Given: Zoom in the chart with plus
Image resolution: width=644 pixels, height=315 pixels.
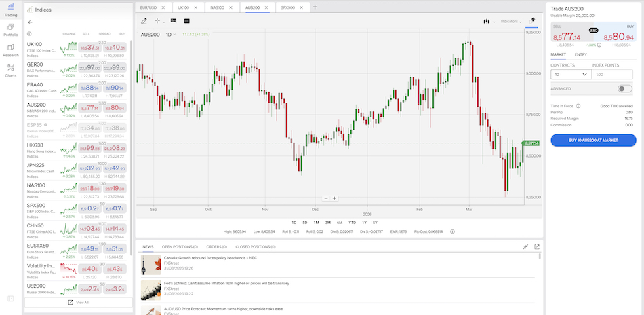Looking at the screenshot, I should pyautogui.click(x=334, y=198).
